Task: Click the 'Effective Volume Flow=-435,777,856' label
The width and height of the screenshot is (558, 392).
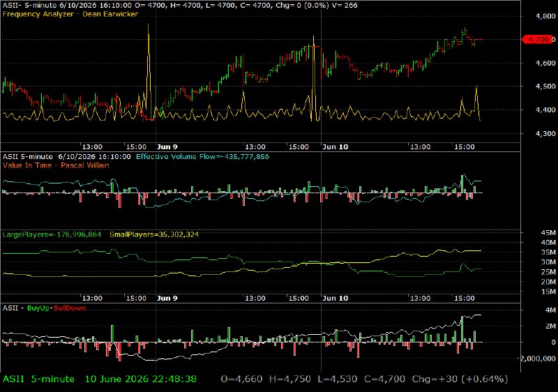Action: (x=202, y=156)
